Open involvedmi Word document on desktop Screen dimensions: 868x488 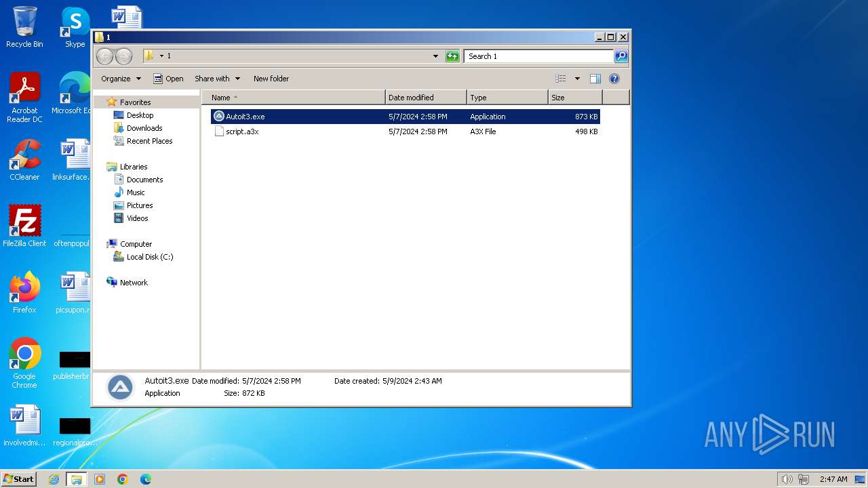click(24, 426)
